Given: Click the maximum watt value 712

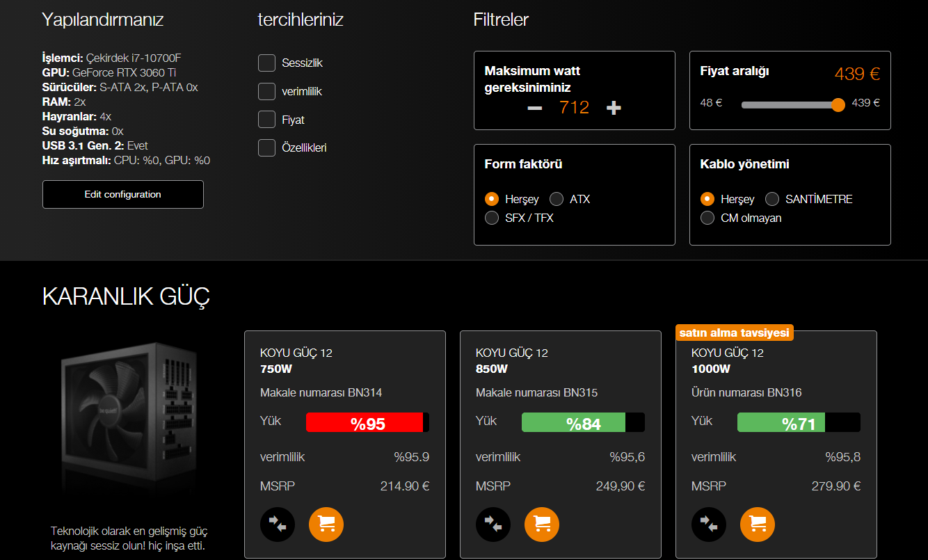Looking at the screenshot, I should click(574, 108).
